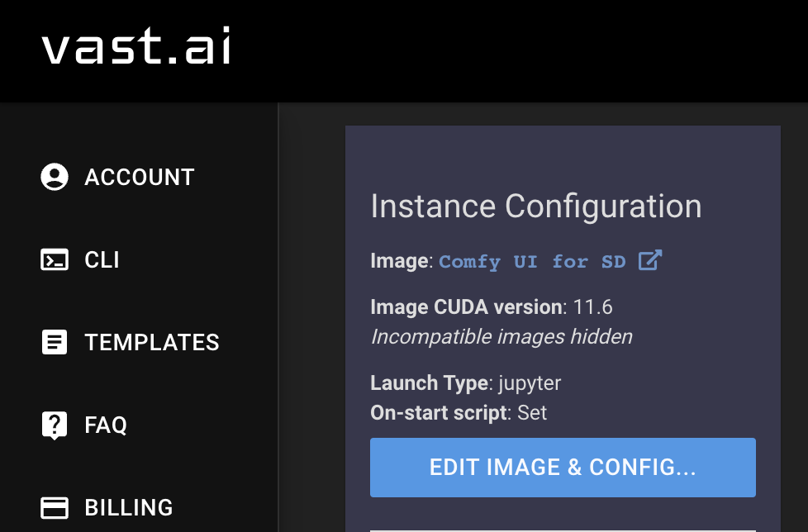Image resolution: width=808 pixels, height=532 pixels.
Task: Open the FAQ question mark speech bubble icon
Action: [54, 425]
